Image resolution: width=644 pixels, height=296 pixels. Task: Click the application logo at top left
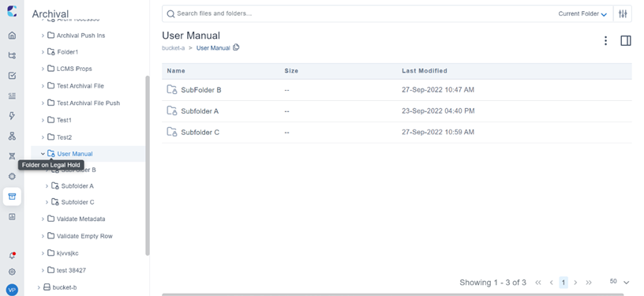pos(12,11)
